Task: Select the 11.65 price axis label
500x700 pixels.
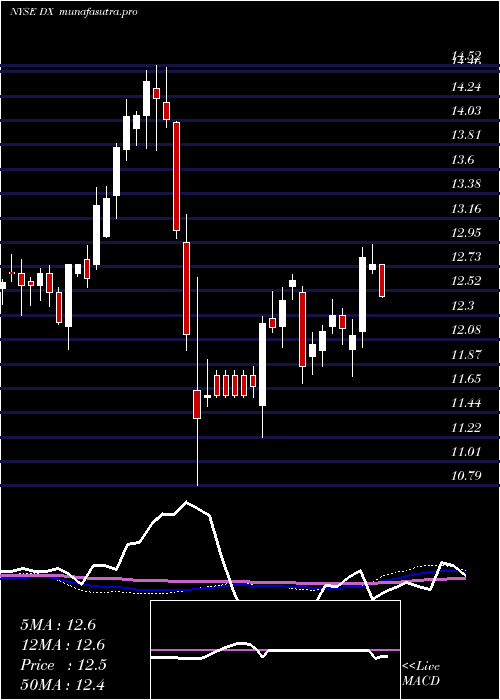Action: [x=467, y=378]
